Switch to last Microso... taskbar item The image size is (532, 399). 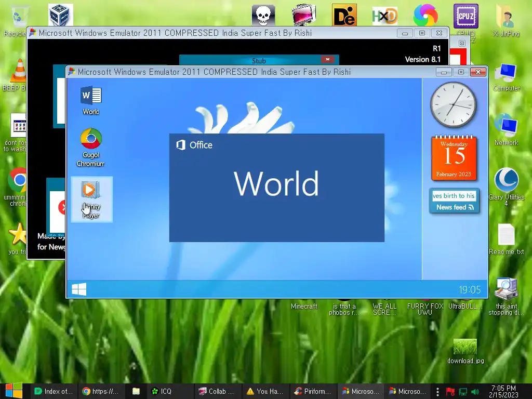pos(408,391)
